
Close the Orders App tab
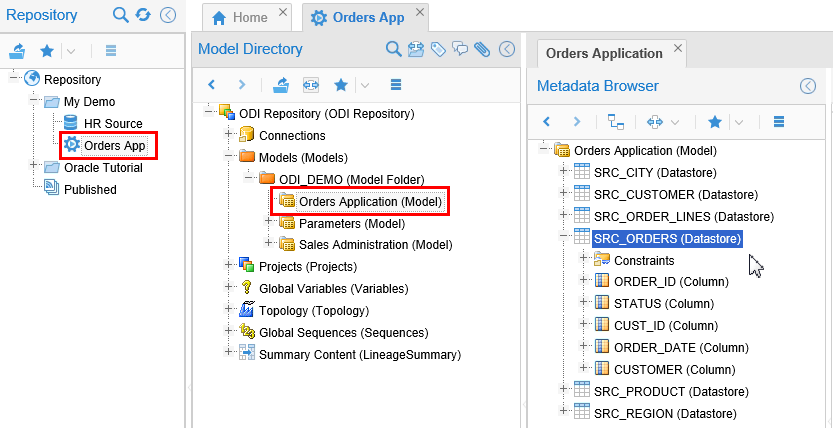pos(420,11)
